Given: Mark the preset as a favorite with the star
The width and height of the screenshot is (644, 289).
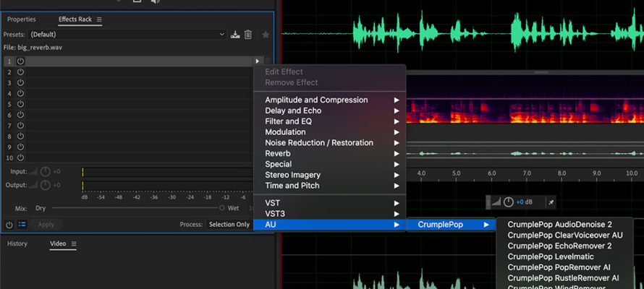Looking at the screenshot, I should click(x=266, y=35).
